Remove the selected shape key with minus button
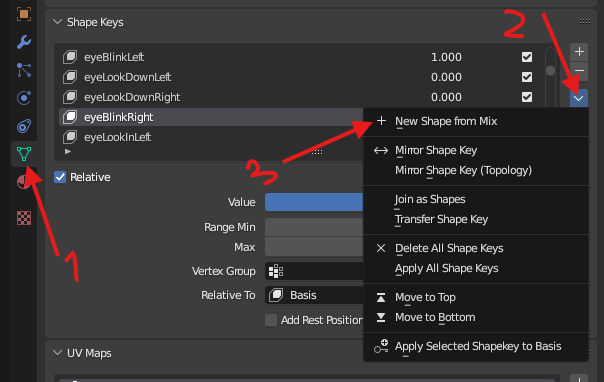 pyautogui.click(x=579, y=71)
